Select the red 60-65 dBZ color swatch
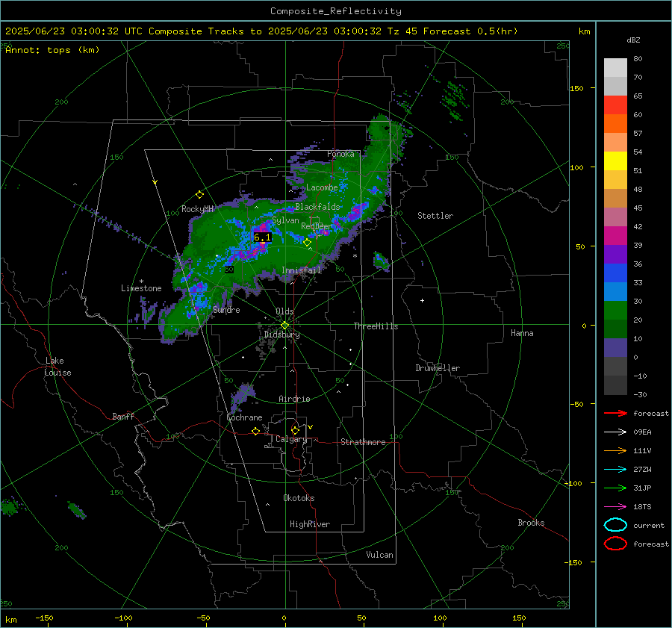 click(x=615, y=105)
